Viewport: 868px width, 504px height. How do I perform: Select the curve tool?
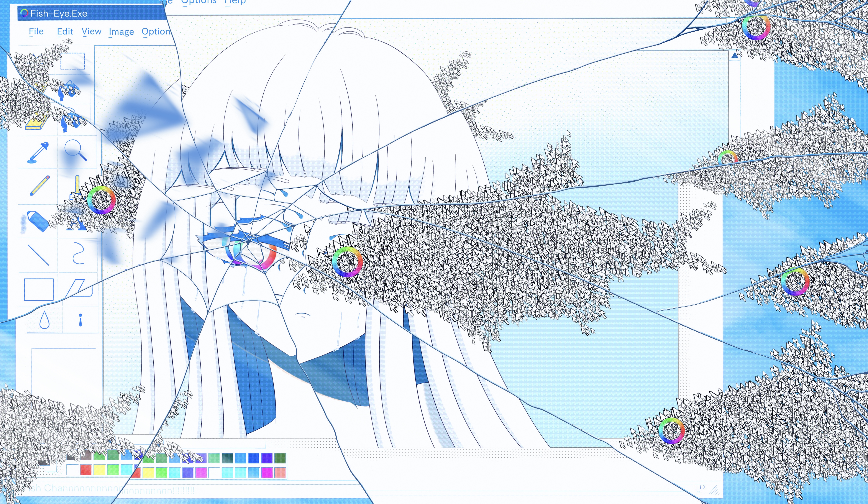pyautogui.click(x=79, y=253)
